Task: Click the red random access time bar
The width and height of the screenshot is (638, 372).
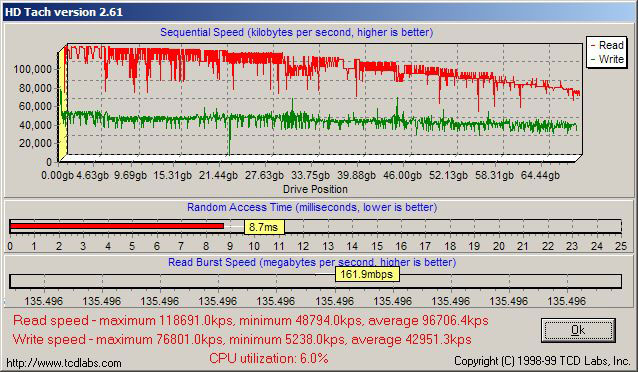Action: coord(117,226)
